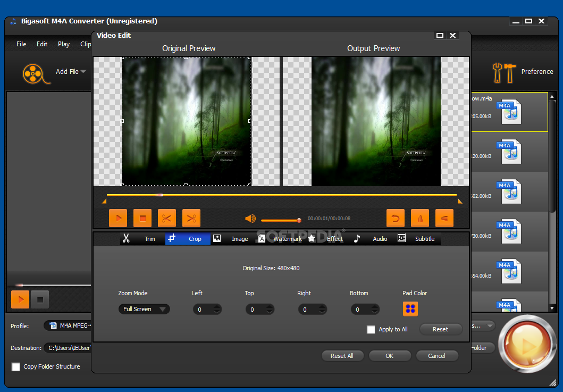Screen dimensions: 563x392
Task: Click the Left crop spinner arrows
Action: tap(217, 310)
